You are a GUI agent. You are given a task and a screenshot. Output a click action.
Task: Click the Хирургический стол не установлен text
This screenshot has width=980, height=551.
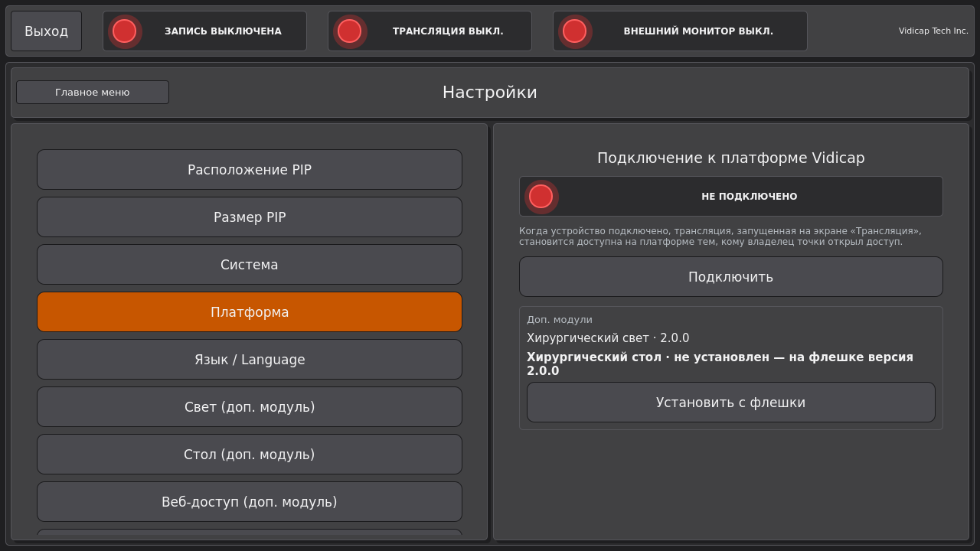coord(720,364)
